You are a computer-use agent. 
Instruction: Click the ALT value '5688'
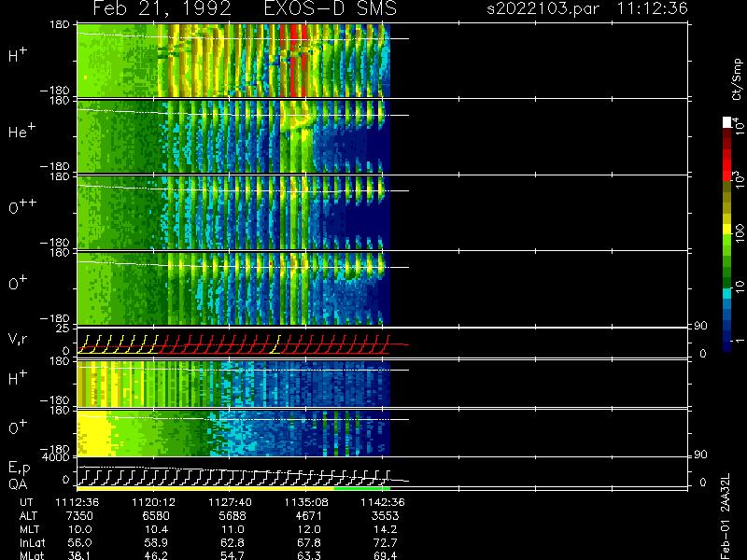pyautogui.click(x=233, y=516)
